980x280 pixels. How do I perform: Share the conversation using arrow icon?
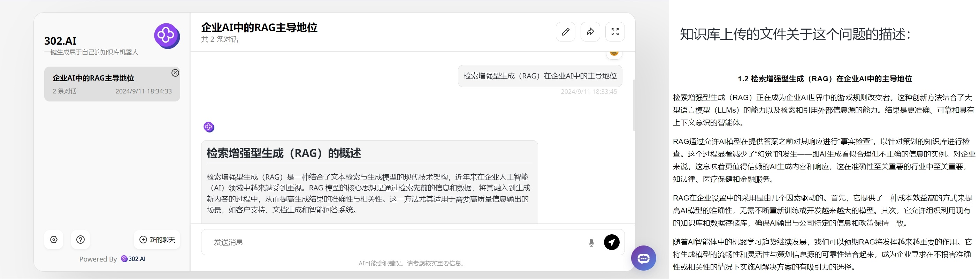click(x=590, y=32)
